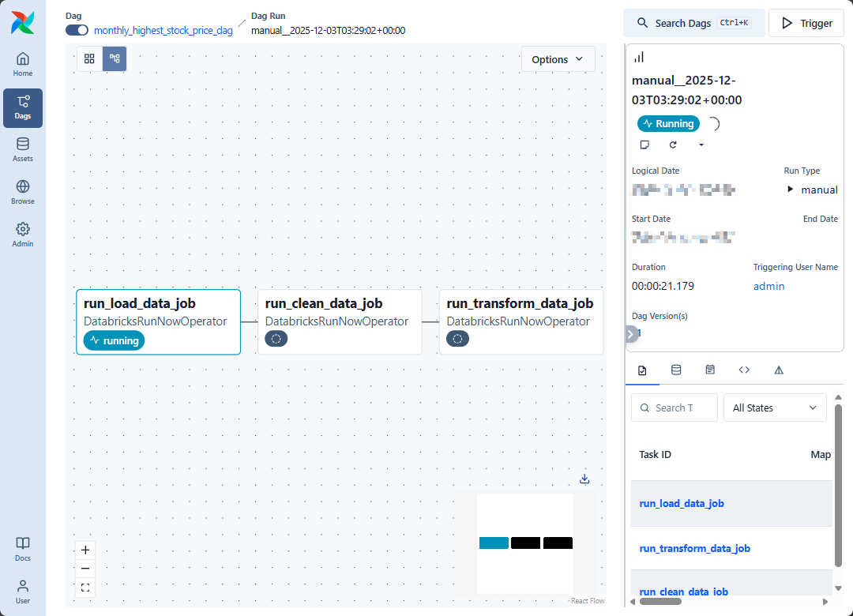Expand the All States filter
The height and width of the screenshot is (616, 853).
point(774,408)
